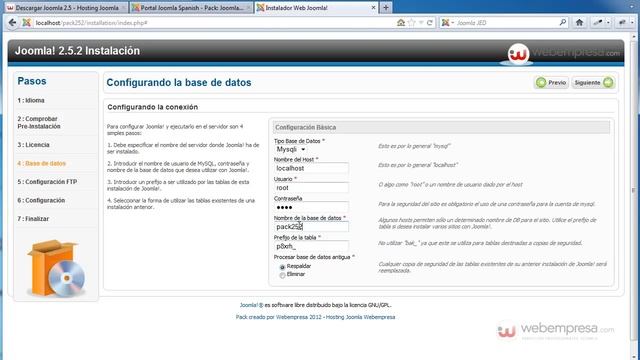Select the Instalador Web Joomla! tab

[x=316, y=8]
